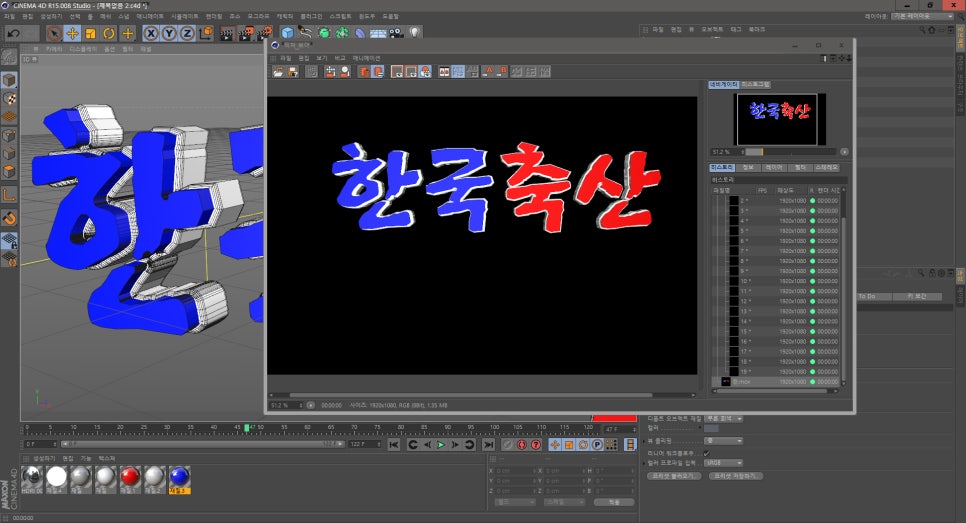Toggle Position keyframe recording button
Viewport: 966px width, 523px height.
(x=554, y=444)
